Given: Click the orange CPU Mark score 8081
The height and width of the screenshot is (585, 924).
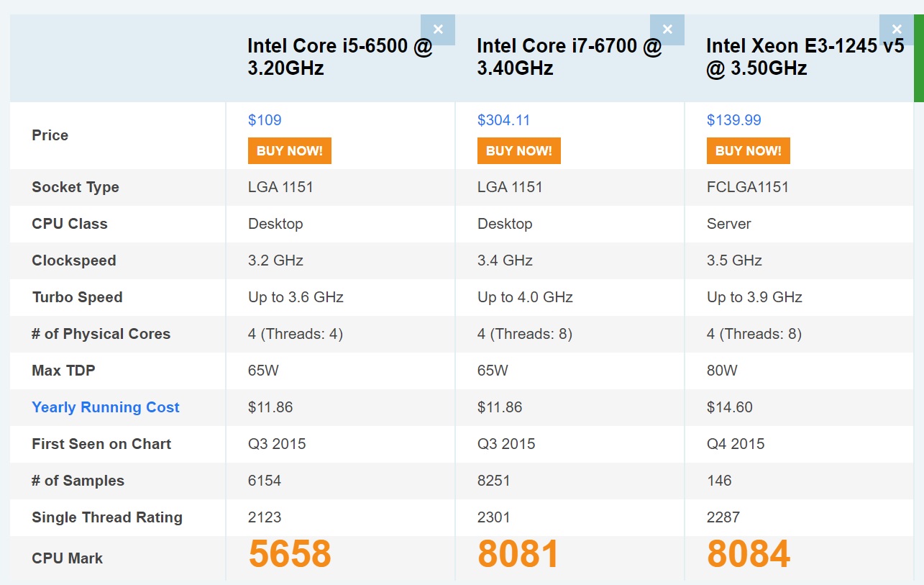Looking at the screenshot, I should click(x=518, y=554).
